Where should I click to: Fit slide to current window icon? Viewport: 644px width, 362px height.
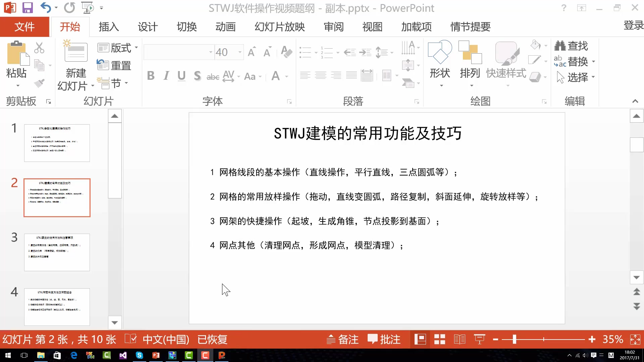[x=635, y=340]
